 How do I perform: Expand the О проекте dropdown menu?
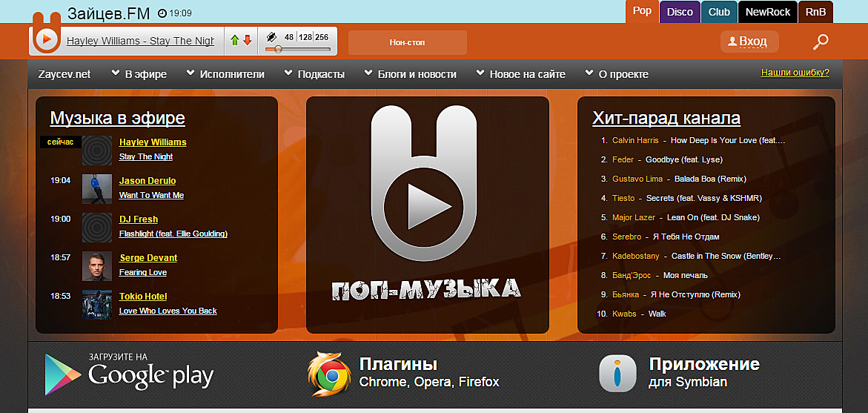[617, 74]
